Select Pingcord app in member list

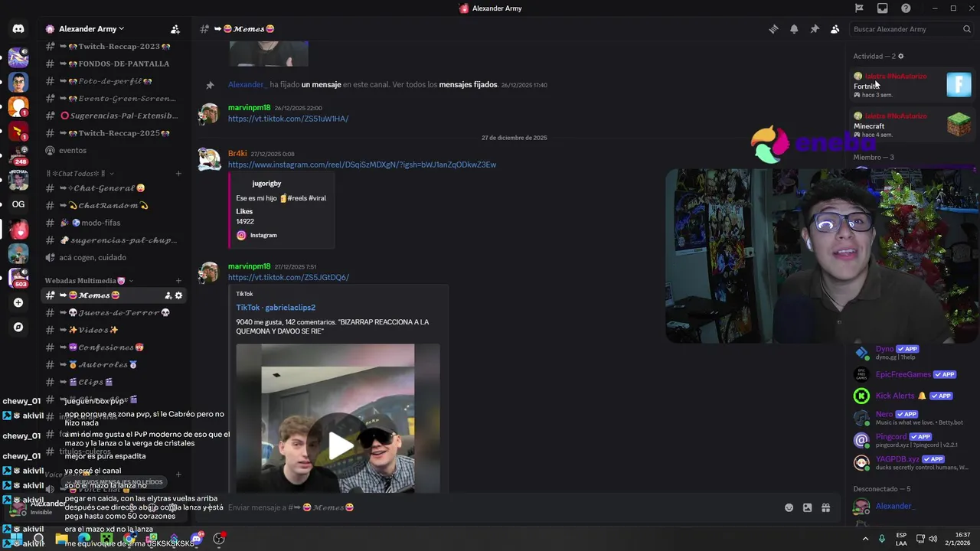pyautogui.click(x=911, y=440)
